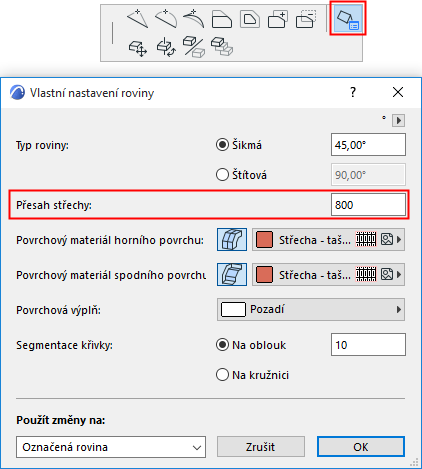This screenshot has height=469, width=422.
Task: Select the box mirror split tool
Action: [194, 47]
